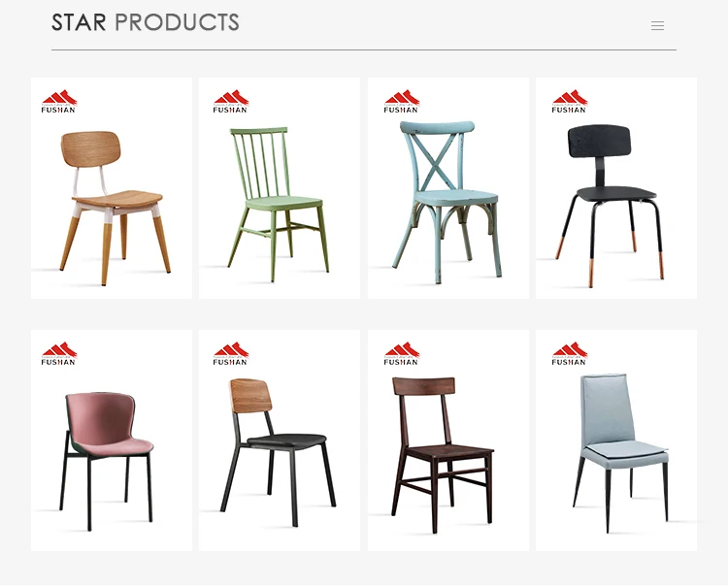Select the pink upholstered shell chair

tap(112, 440)
